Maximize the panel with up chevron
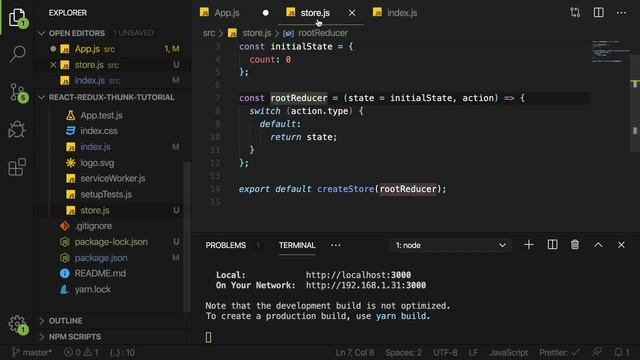Screen dimensions: 640x360 coord(598,245)
